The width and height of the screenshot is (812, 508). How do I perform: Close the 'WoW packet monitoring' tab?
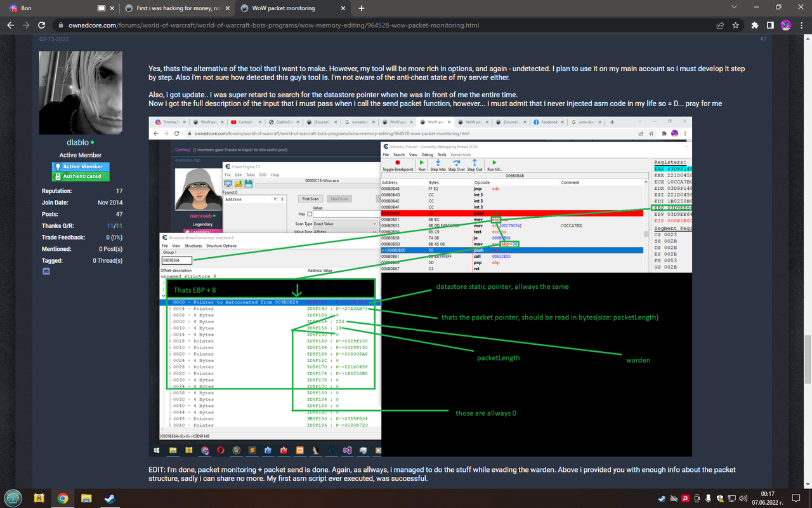[342, 8]
